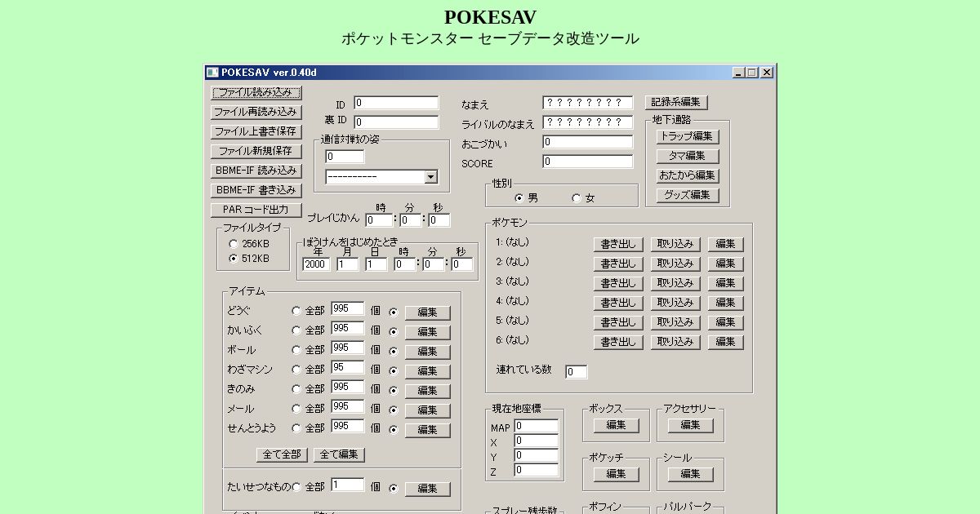Image resolution: width=980 pixels, height=514 pixels.
Task: Click BBME-IF 読み込み button
Action: click(256, 171)
